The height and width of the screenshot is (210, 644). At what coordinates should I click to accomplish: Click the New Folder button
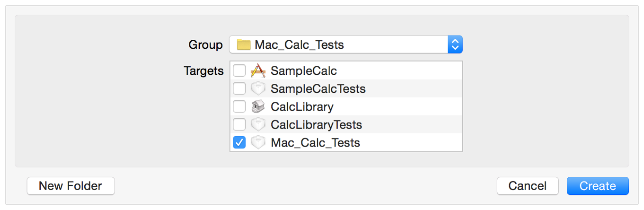[71, 186]
